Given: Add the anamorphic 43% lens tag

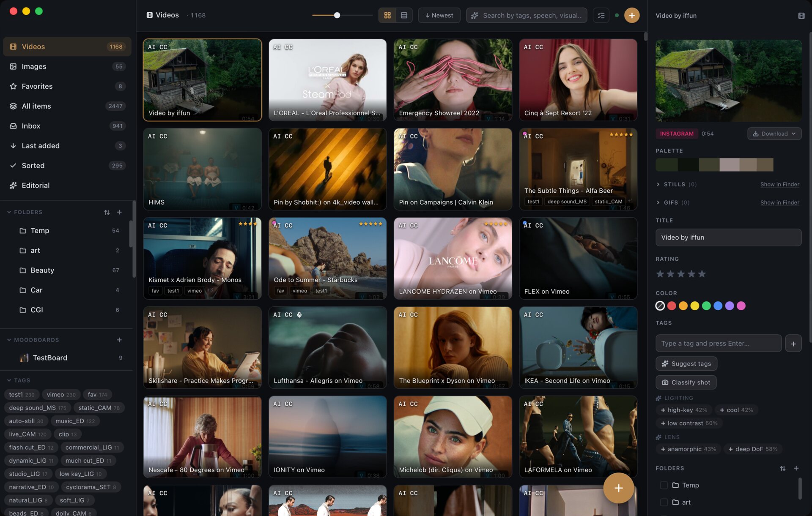Looking at the screenshot, I should point(689,449).
